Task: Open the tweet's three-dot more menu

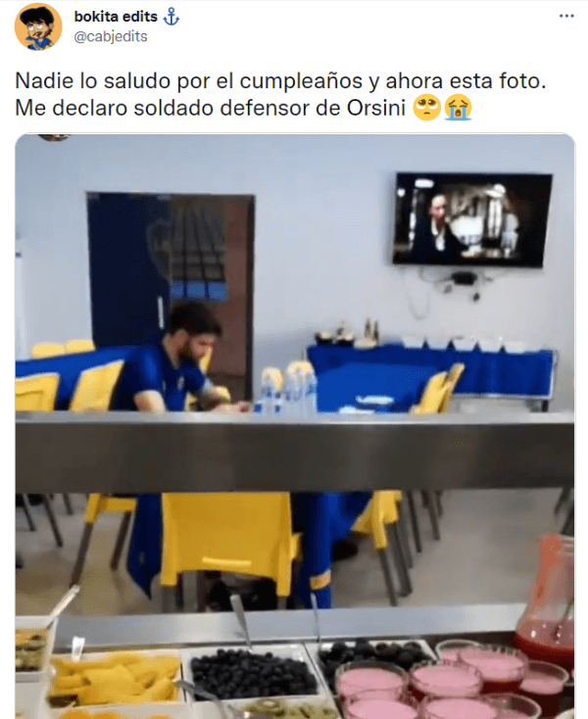Action: pos(566,16)
